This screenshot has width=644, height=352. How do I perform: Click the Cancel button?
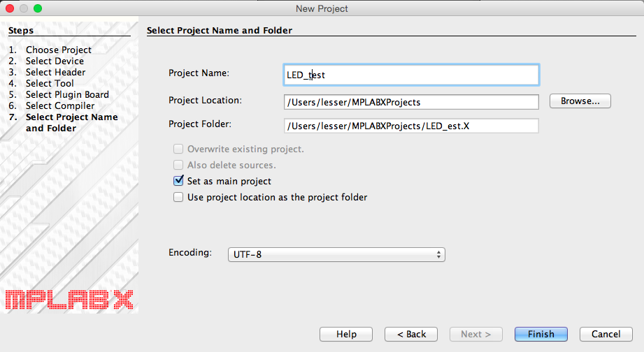coord(601,334)
